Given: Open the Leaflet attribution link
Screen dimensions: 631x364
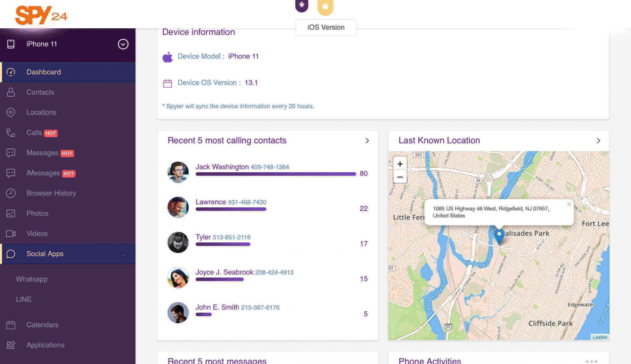Looking at the screenshot, I should (600, 337).
